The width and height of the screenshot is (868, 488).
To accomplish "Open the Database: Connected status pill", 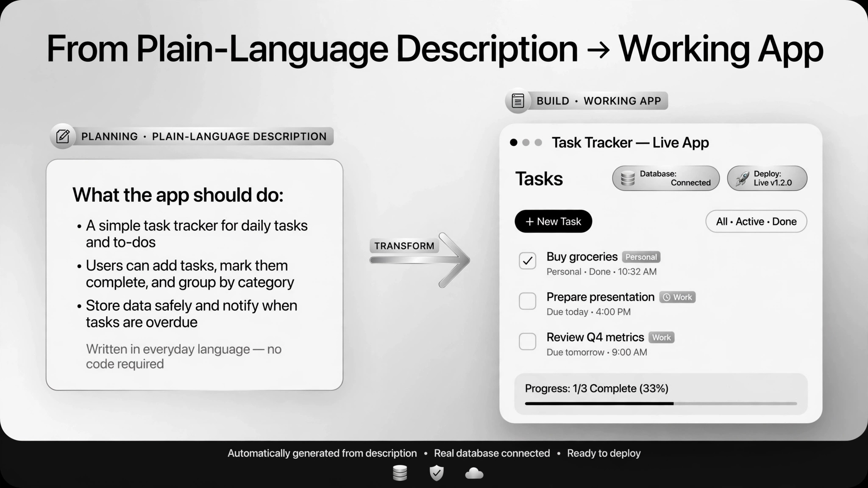I will pyautogui.click(x=666, y=178).
